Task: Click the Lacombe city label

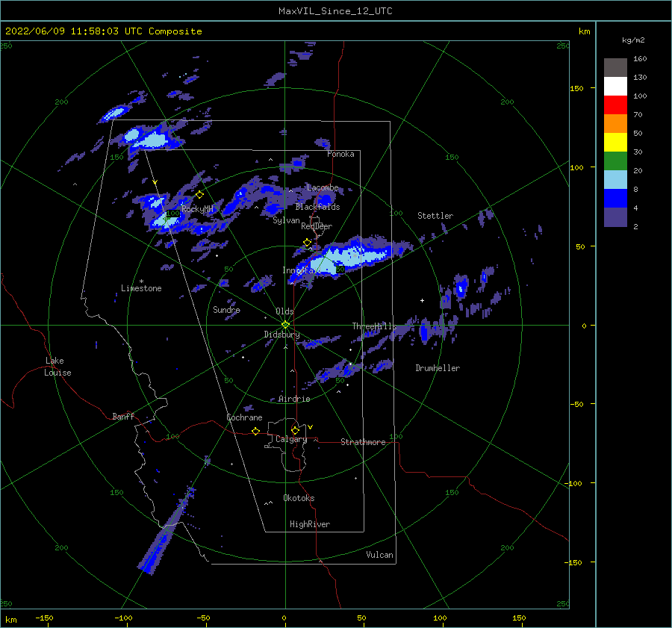Action: point(323,187)
